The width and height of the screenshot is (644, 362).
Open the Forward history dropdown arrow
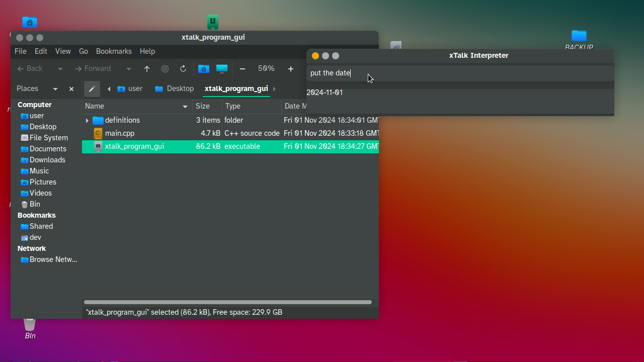pos(129,69)
